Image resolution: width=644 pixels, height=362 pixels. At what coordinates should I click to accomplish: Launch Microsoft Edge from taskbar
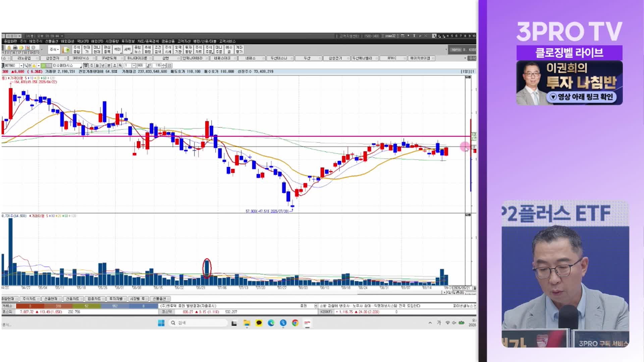coord(271,323)
